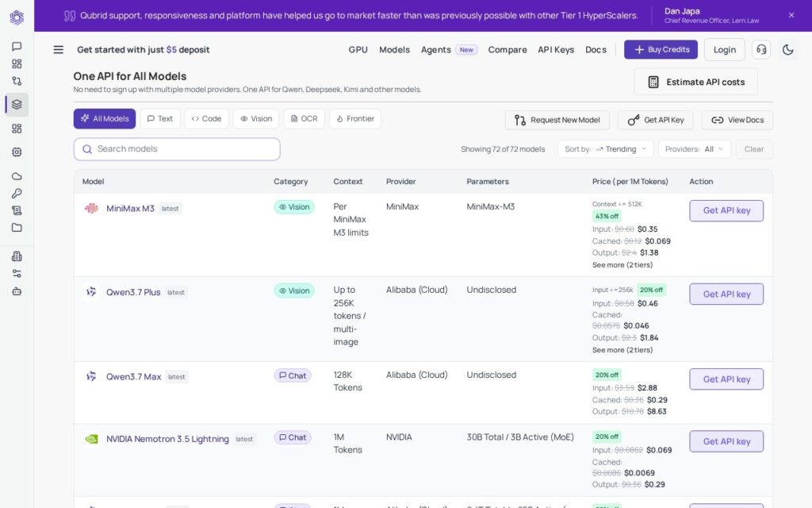The image size is (812, 508).
Task: Open the Sort by Trending dropdown
Action: pos(605,149)
